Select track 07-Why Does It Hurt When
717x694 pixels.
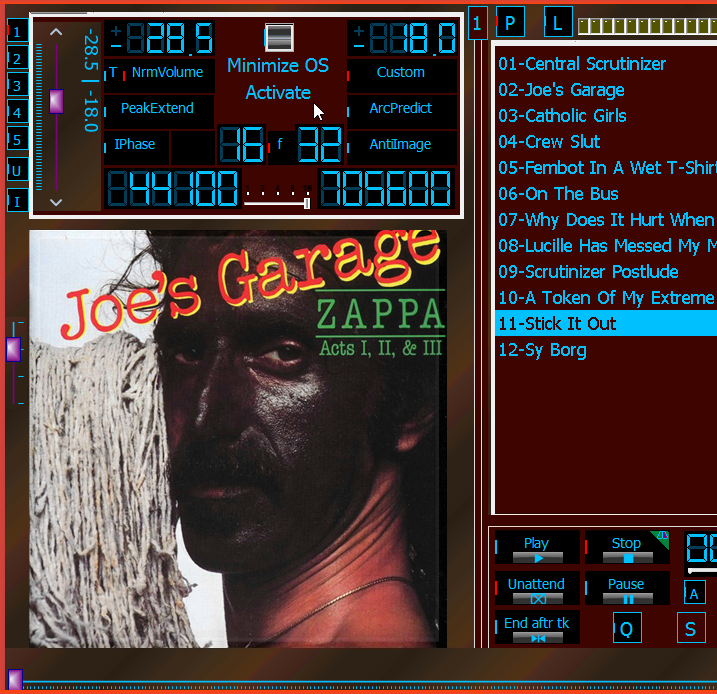point(606,220)
